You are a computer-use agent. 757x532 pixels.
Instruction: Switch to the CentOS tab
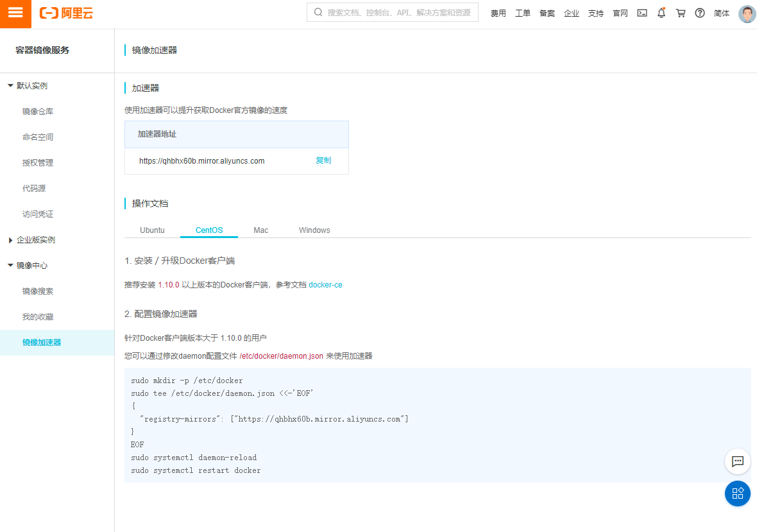tap(209, 230)
